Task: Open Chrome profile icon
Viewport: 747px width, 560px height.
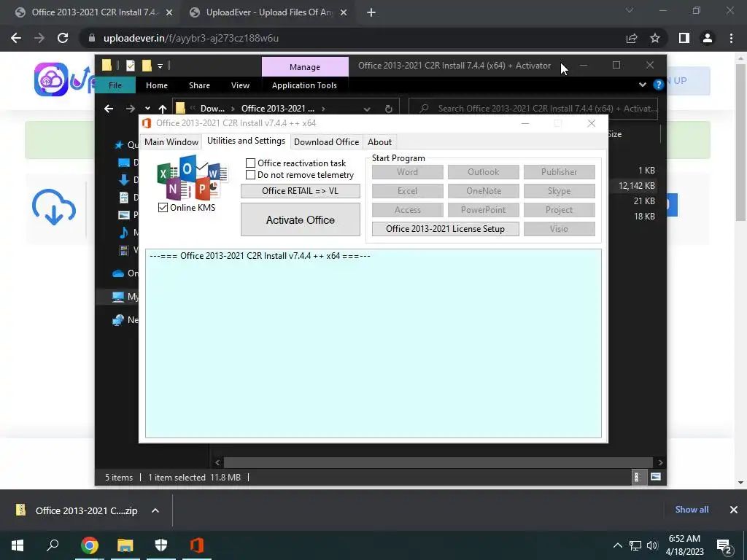Action: pos(708,38)
